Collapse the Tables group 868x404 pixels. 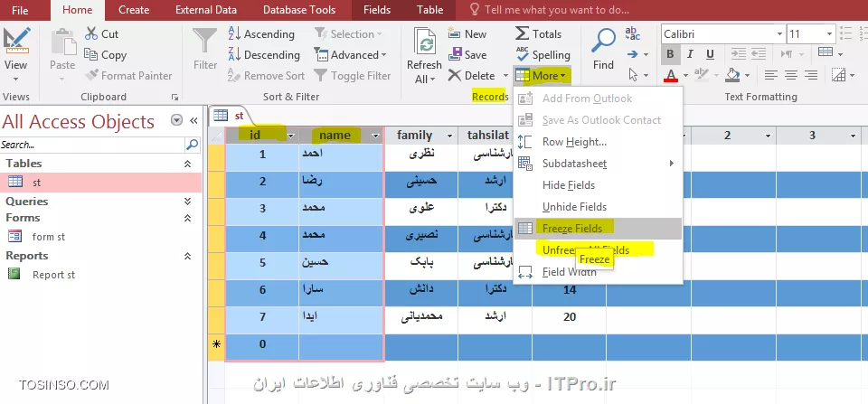pos(188,164)
